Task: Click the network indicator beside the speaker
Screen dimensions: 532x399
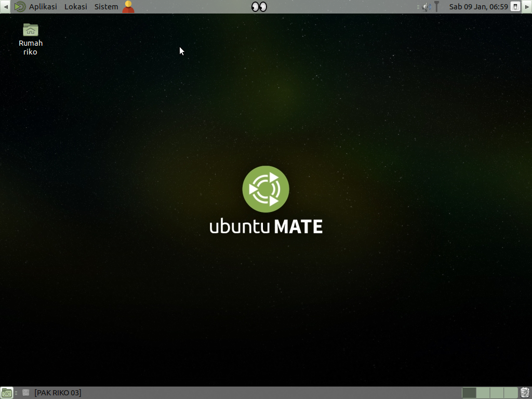Action: [x=436, y=6]
